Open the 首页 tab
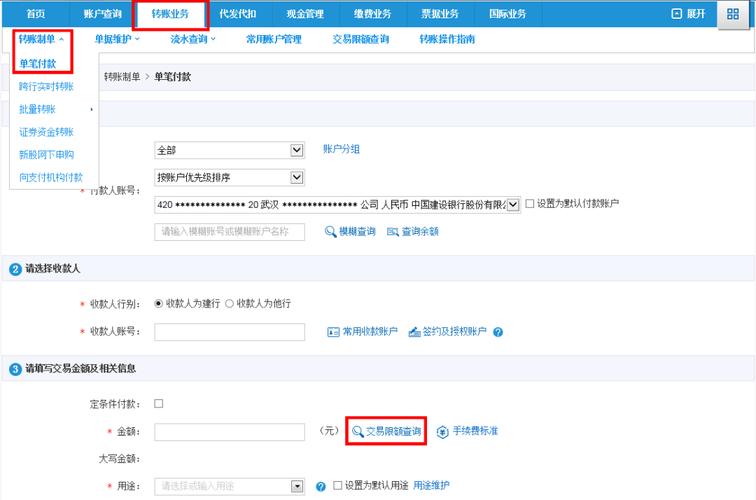The width and height of the screenshot is (756, 500). point(36,14)
